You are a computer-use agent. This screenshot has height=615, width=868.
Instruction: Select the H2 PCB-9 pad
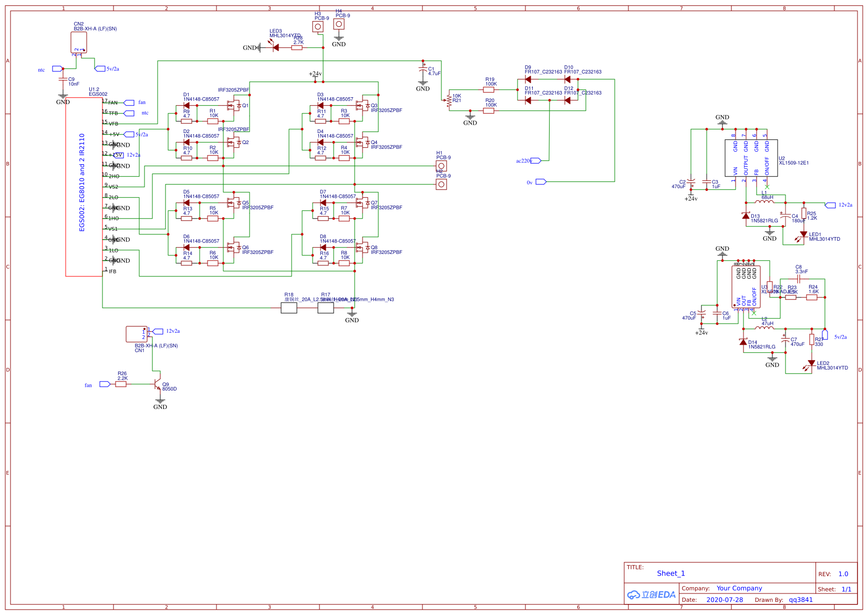click(x=441, y=184)
